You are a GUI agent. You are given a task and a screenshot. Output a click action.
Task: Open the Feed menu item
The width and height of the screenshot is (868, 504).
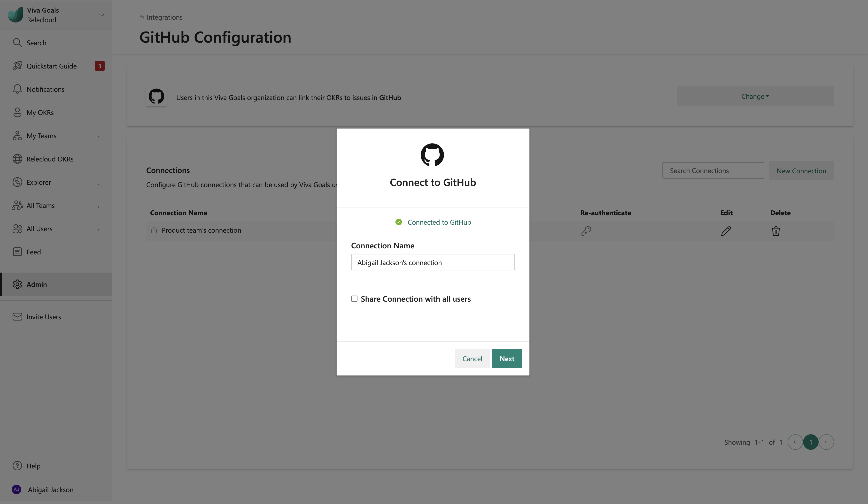pos(33,252)
